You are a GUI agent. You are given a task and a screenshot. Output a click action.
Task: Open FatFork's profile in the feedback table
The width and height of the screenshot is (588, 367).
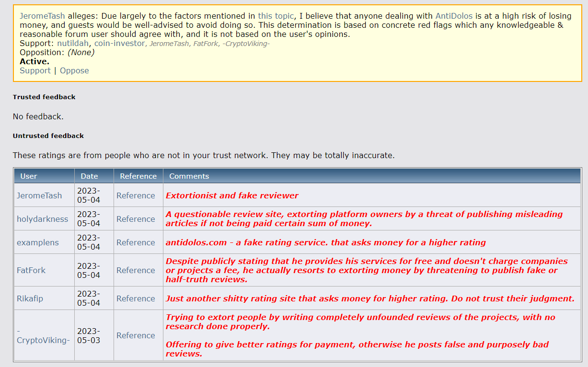coord(31,270)
